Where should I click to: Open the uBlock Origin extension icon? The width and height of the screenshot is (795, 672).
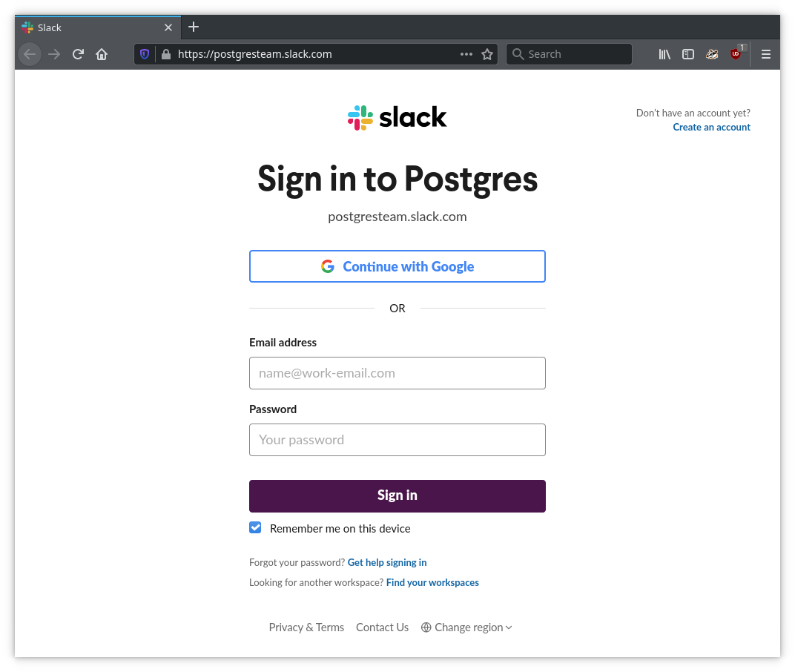pos(736,54)
